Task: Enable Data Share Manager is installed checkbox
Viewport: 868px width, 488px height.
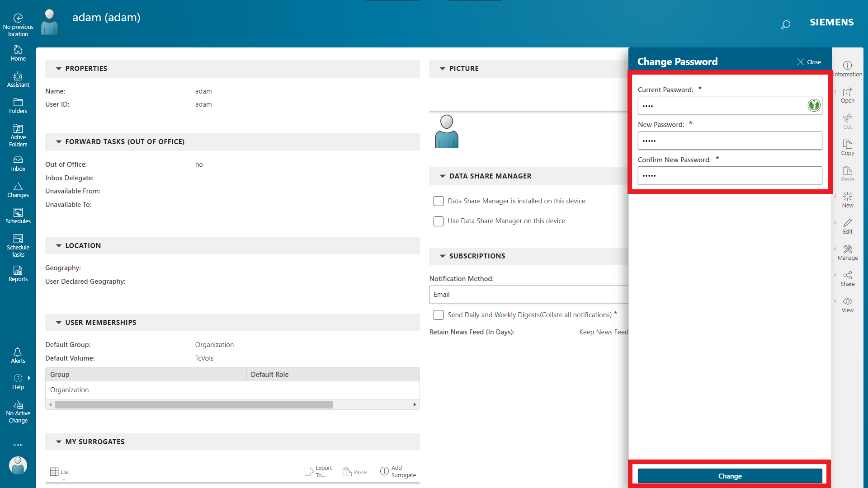Action: [439, 201]
